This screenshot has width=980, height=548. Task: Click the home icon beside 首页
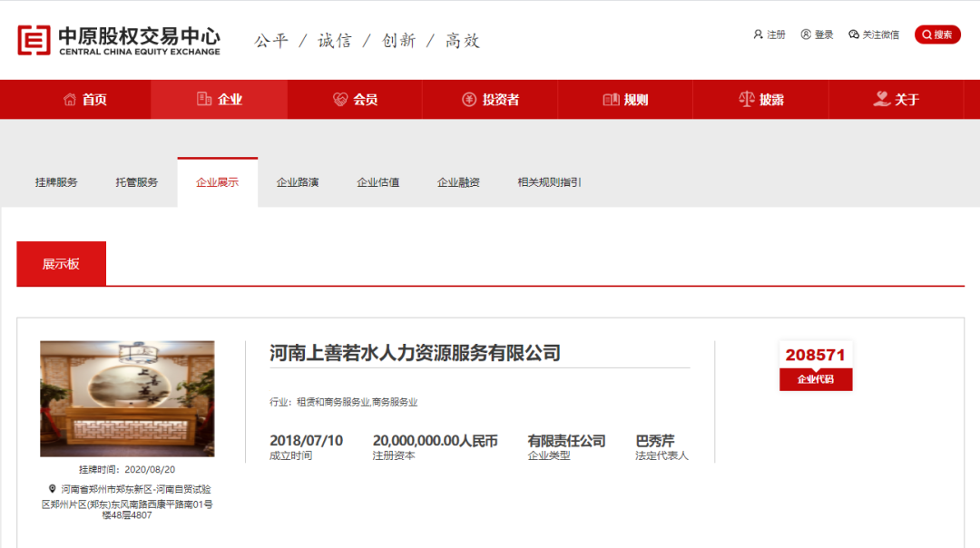pos(70,100)
